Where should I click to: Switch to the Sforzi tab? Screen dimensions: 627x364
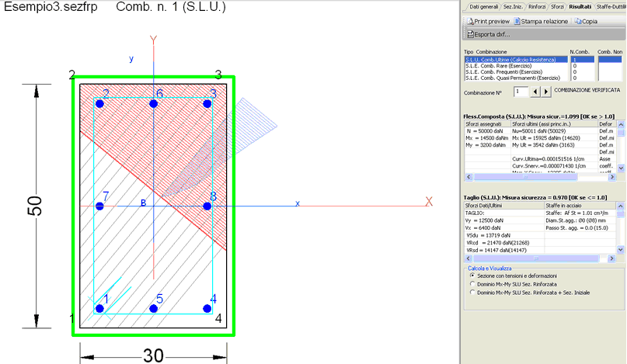point(557,7)
